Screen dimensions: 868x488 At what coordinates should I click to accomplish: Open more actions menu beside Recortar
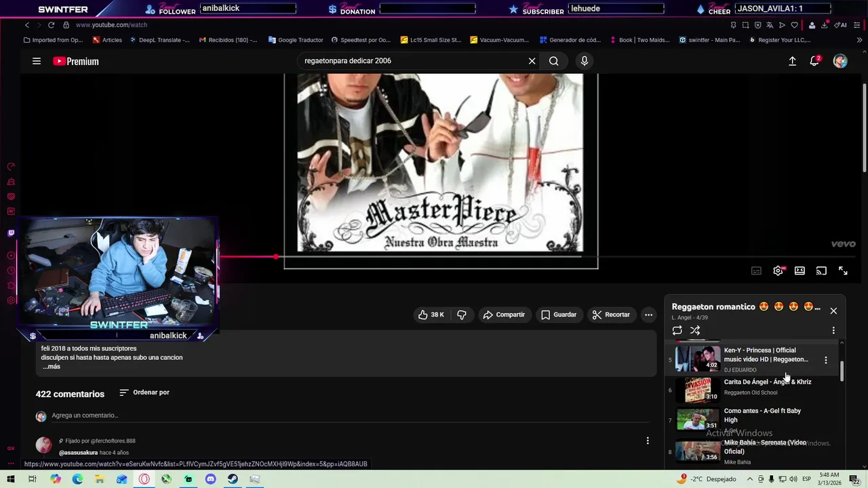[648, 314]
